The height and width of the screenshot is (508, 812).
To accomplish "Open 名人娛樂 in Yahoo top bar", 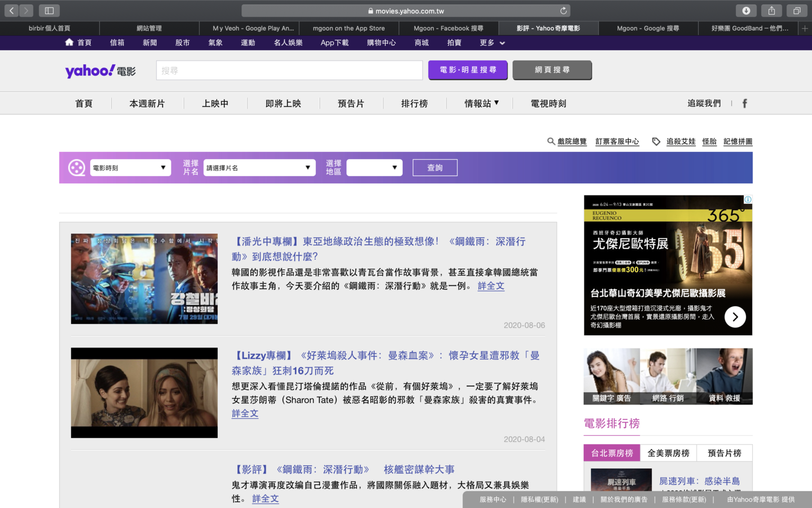I will click(288, 43).
